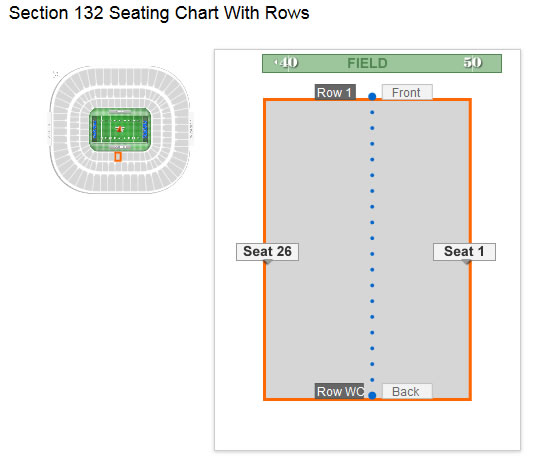Viewport: 536px width, 467px height.
Task: Click the football field center logo
Action: coord(120,129)
